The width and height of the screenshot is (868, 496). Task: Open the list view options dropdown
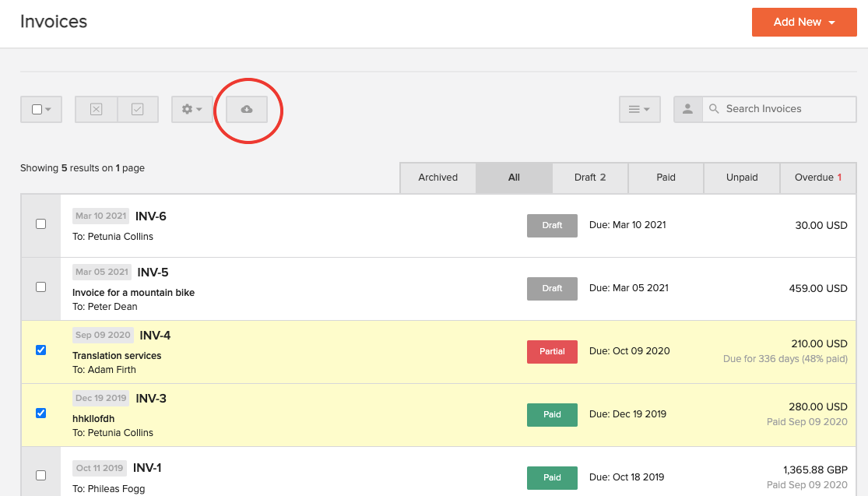(x=639, y=109)
